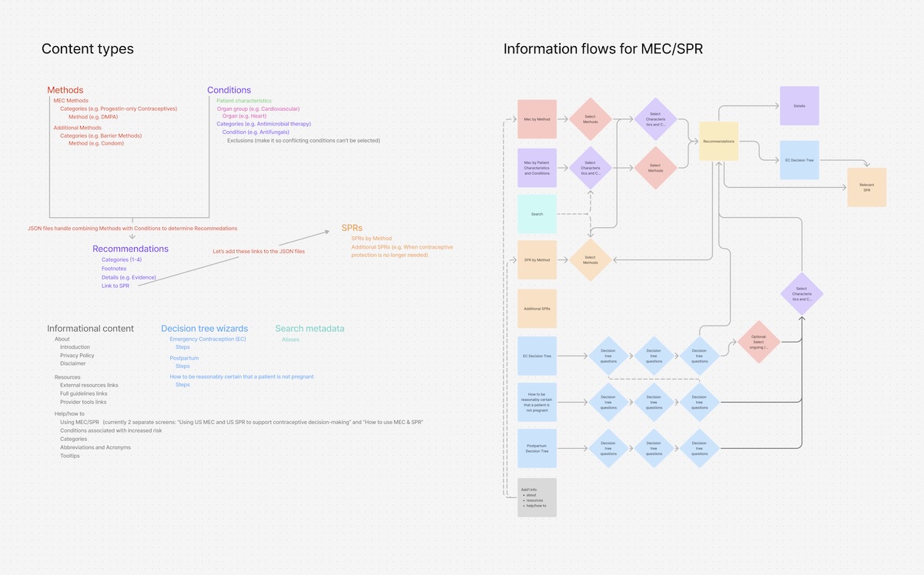This screenshot has width=924, height=575.
Task: Select "Emergency Contraception (EC)" under Decision tree wizards
Action: (x=209, y=339)
